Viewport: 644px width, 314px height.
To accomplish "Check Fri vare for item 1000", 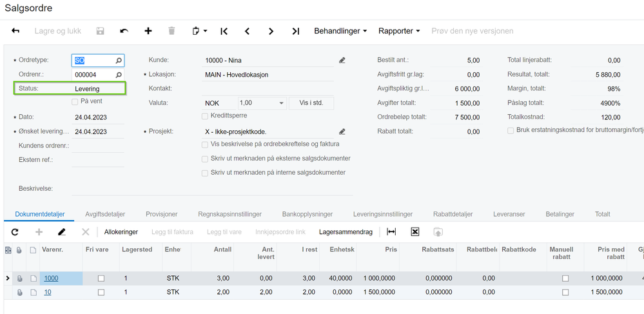I will (x=101, y=279).
